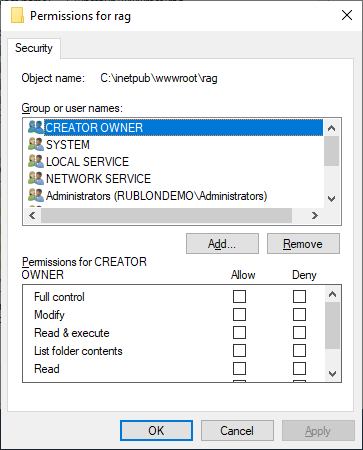Viewport: 363px width, 450px height.
Task: Click the SYSTEM user group icon
Action: pyautogui.click(x=36, y=144)
